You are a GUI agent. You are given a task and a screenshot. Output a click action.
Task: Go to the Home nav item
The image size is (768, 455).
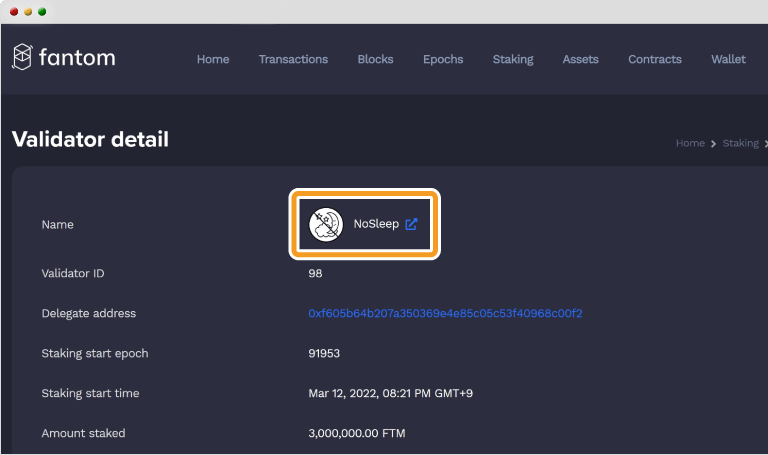point(213,59)
